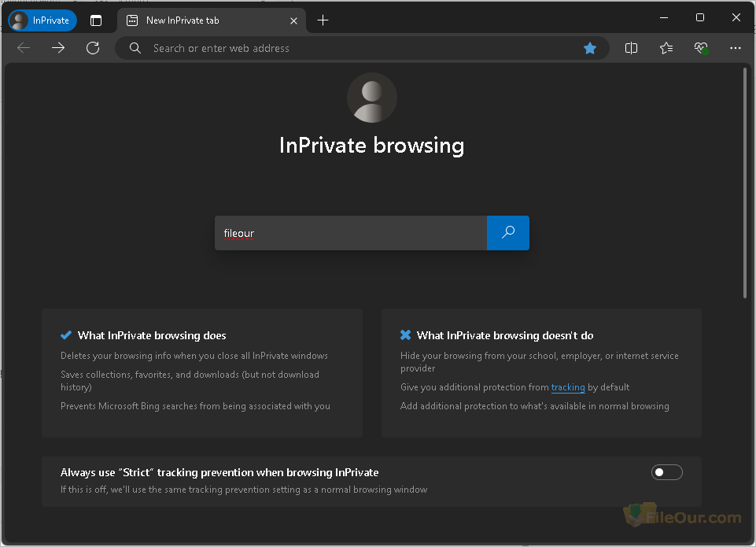Image resolution: width=756 pixels, height=547 pixels.
Task: Click the blue favorites star in address bar
Action: click(x=590, y=48)
